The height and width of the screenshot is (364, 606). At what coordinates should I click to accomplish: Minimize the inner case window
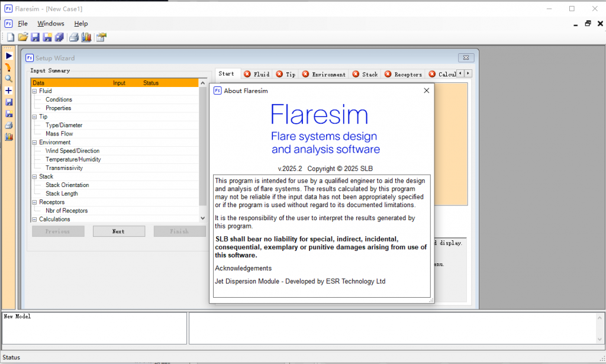click(x=575, y=24)
